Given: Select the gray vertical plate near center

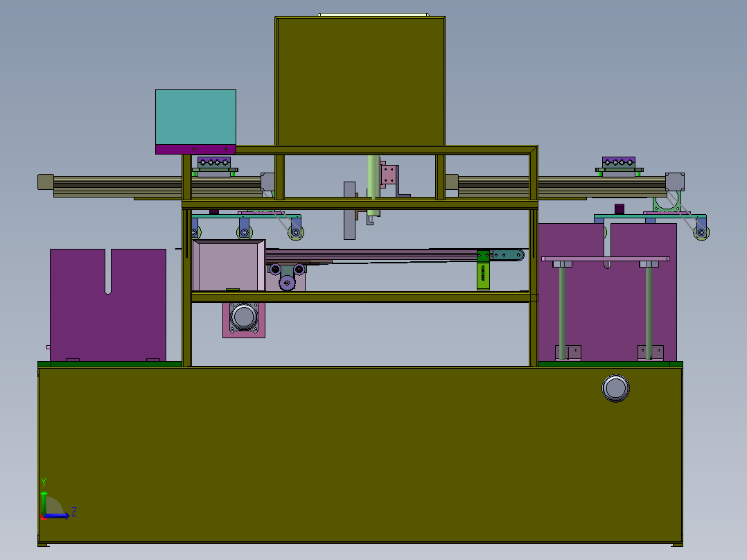Looking at the screenshot, I should pyautogui.click(x=349, y=210).
